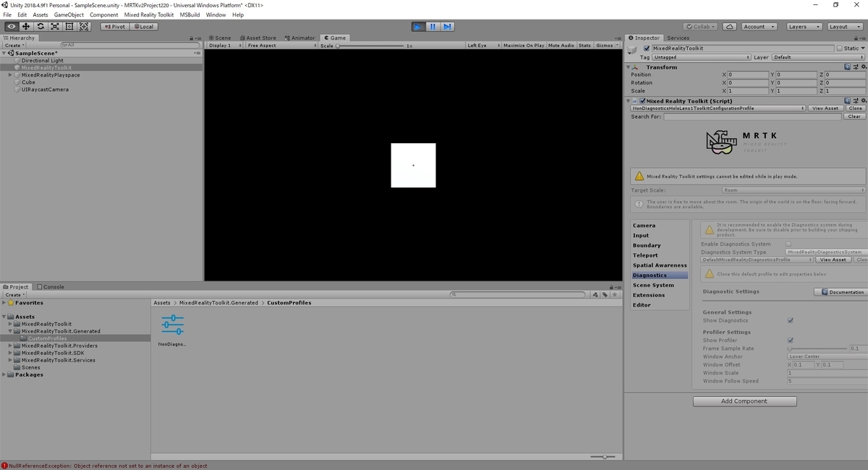Toggle Mute Audio in Game view
The width and height of the screenshot is (868, 470).
pyautogui.click(x=561, y=46)
